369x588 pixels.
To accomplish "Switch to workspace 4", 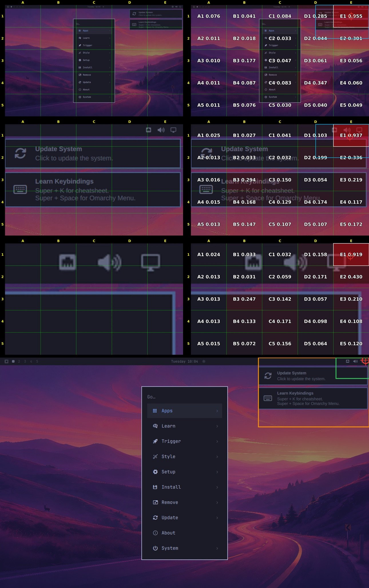I will 31,361.
